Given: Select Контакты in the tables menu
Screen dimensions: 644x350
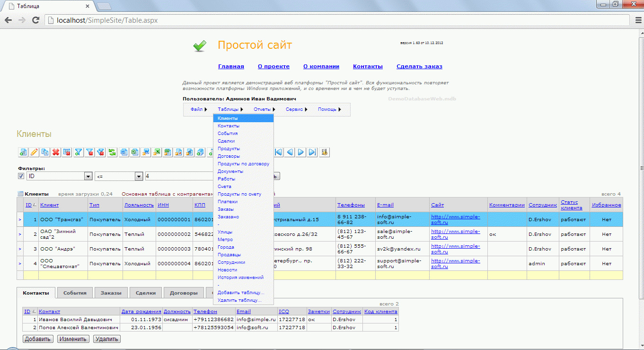Looking at the screenshot, I should pyautogui.click(x=243, y=126).
